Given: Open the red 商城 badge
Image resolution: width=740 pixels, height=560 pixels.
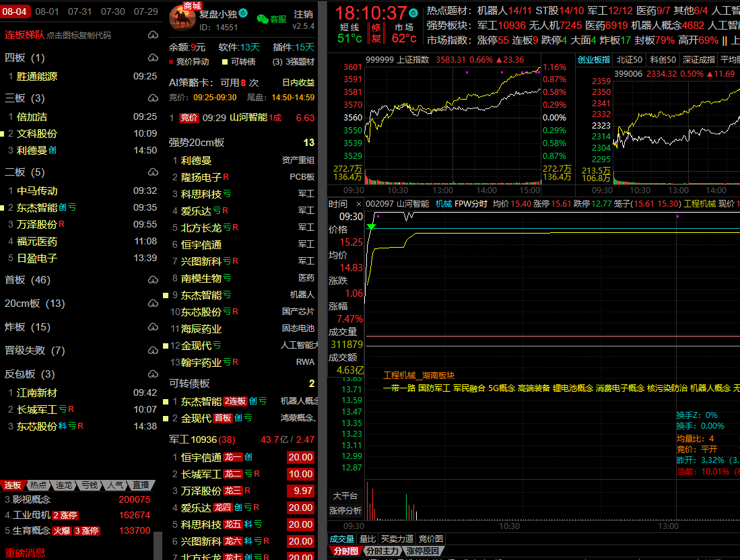Looking at the screenshot, I should 192,5.
